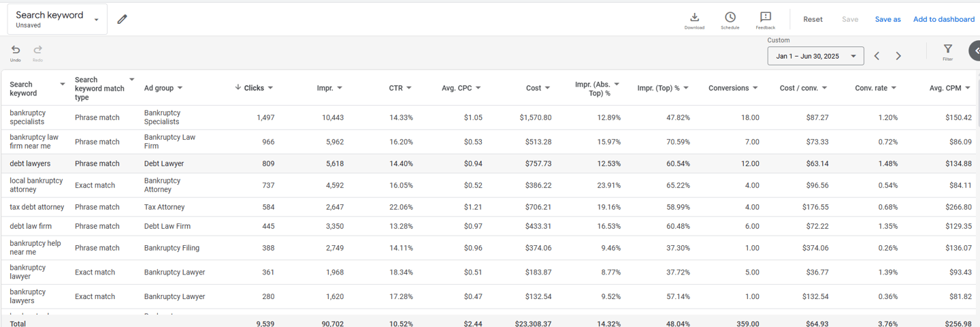
Task: Open the Clicks column dropdown menu
Action: point(270,88)
